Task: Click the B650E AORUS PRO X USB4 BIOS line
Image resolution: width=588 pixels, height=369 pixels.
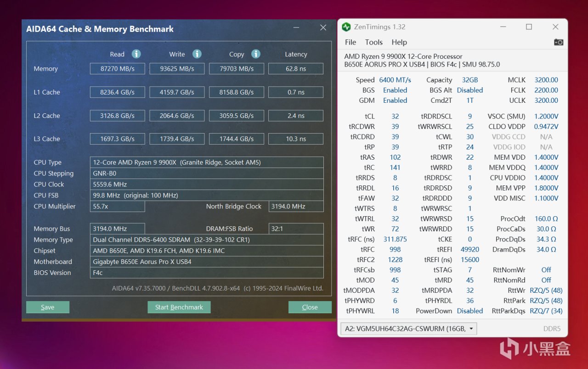Action: pos(422,65)
